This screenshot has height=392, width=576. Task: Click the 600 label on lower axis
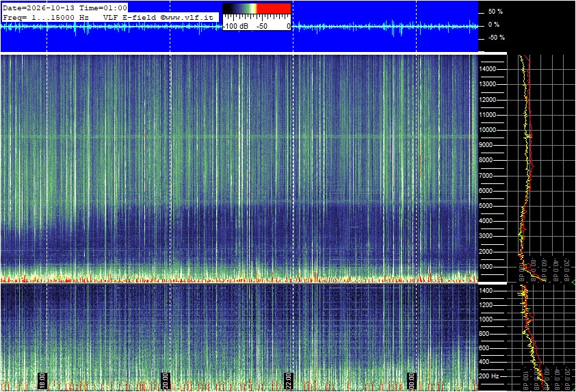(484, 348)
